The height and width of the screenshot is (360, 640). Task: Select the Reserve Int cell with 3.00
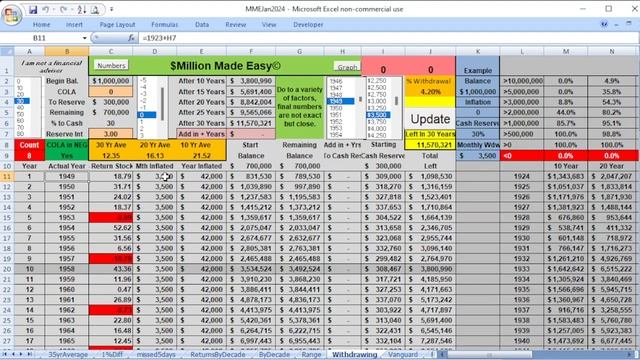(111, 134)
